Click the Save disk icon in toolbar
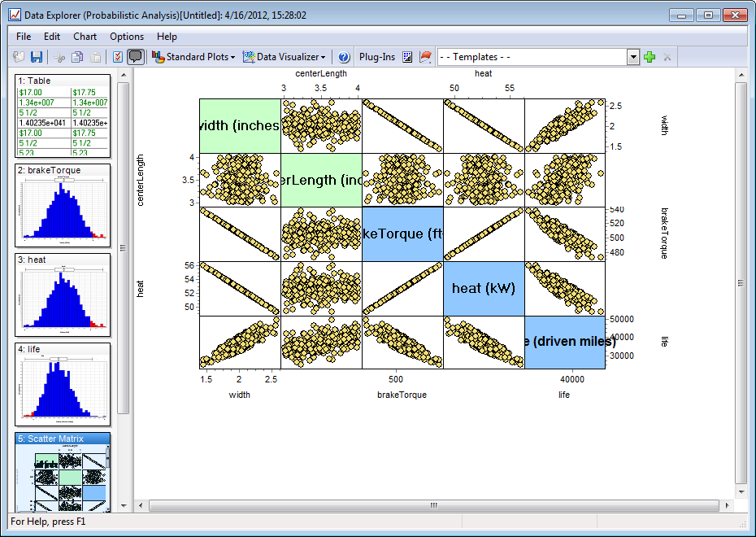 [37, 57]
